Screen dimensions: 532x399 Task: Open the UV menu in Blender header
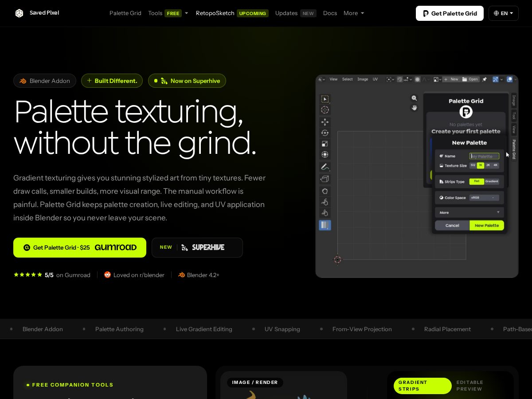[375, 79]
